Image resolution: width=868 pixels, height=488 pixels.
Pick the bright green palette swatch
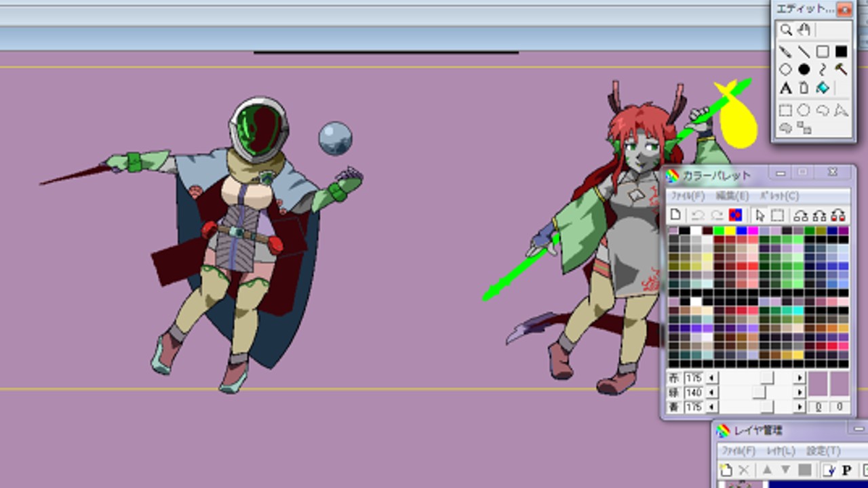coord(719,232)
